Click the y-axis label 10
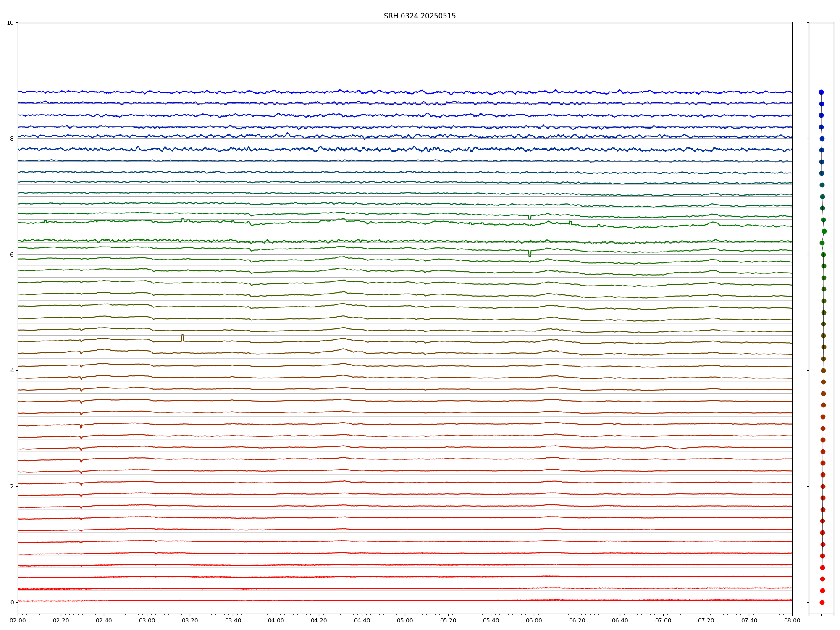840x630 pixels. tap(10, 23)
